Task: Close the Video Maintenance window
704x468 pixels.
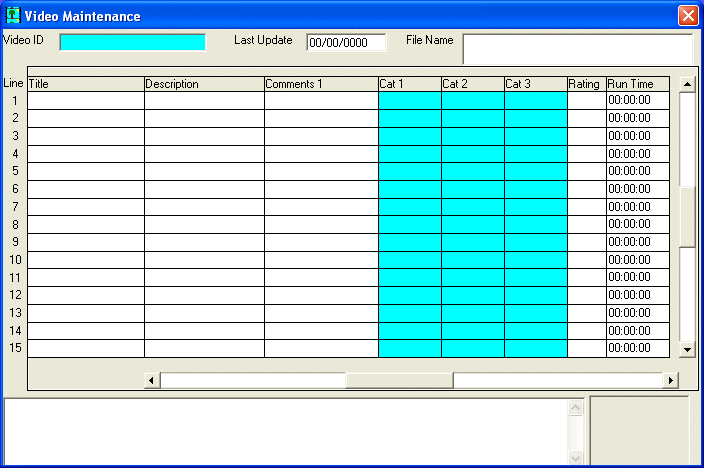Action: pos(688,16)
